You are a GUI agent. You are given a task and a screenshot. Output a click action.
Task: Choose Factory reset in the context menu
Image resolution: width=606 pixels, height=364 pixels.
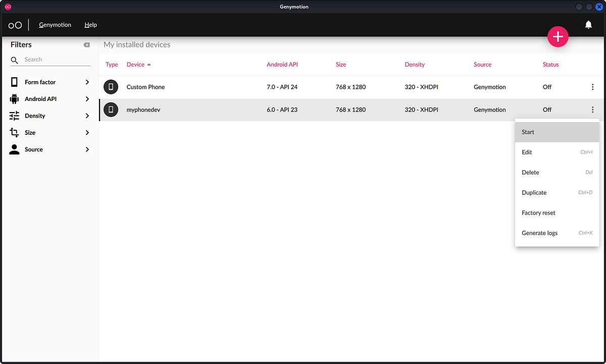coord(557,213)
